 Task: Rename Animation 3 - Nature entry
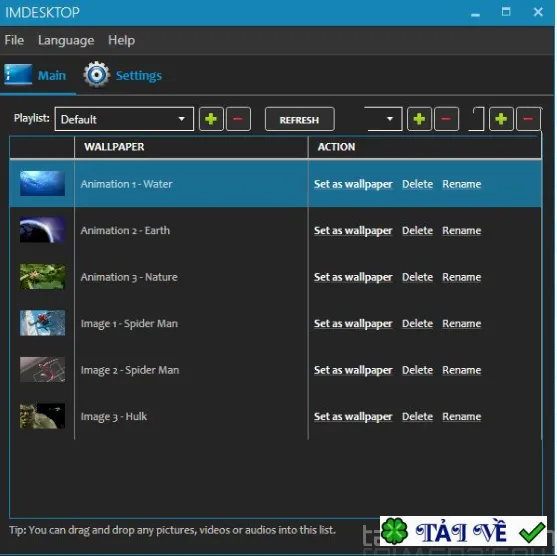461,277
